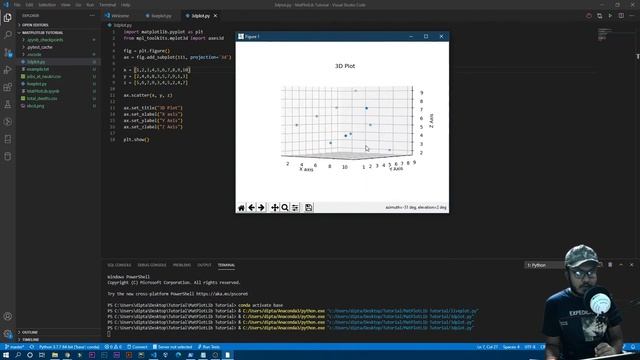Open errors and warnings count in status bar
640x360 pixels.
coord(113,347)
